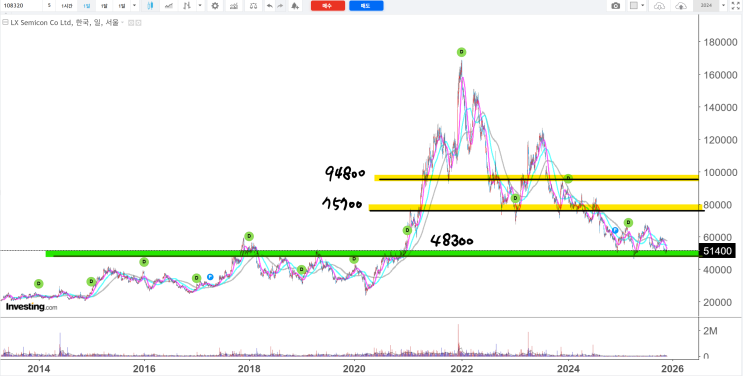Create an alert with bell icon
The image size is (743, 376).
pyautogui.click(x=295, y=6)
